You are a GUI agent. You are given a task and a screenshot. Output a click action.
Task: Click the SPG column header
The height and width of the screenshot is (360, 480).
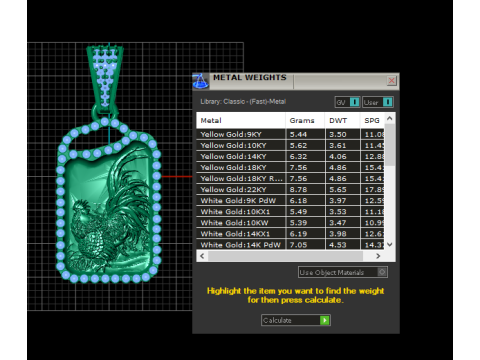[x=372, y=120]
